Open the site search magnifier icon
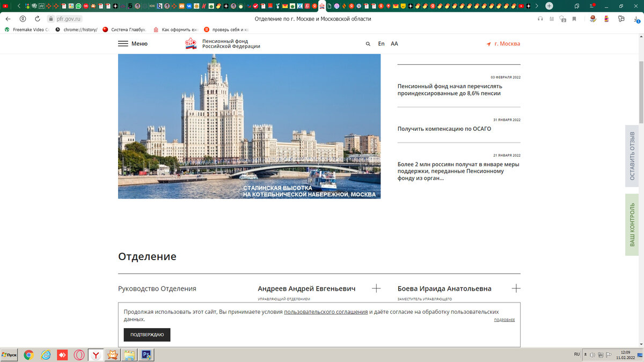The image size is (644, 362). click(x=368, y=43)
